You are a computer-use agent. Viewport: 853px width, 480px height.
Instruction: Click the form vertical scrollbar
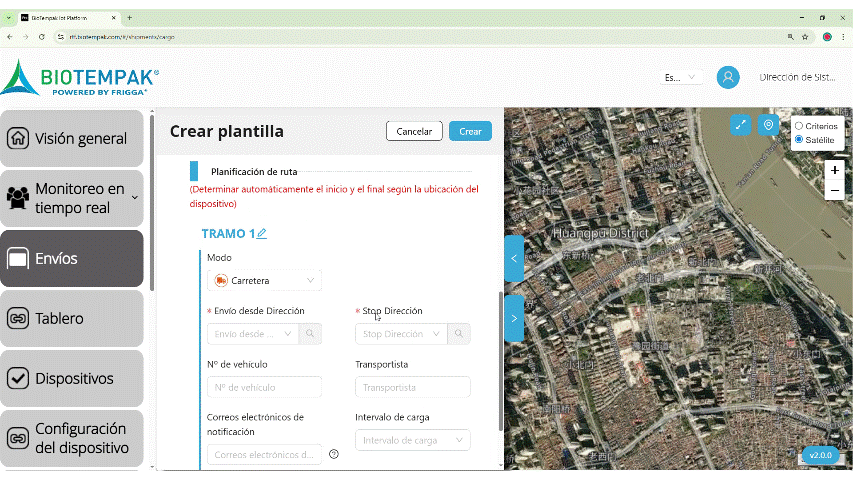[500, 361]
